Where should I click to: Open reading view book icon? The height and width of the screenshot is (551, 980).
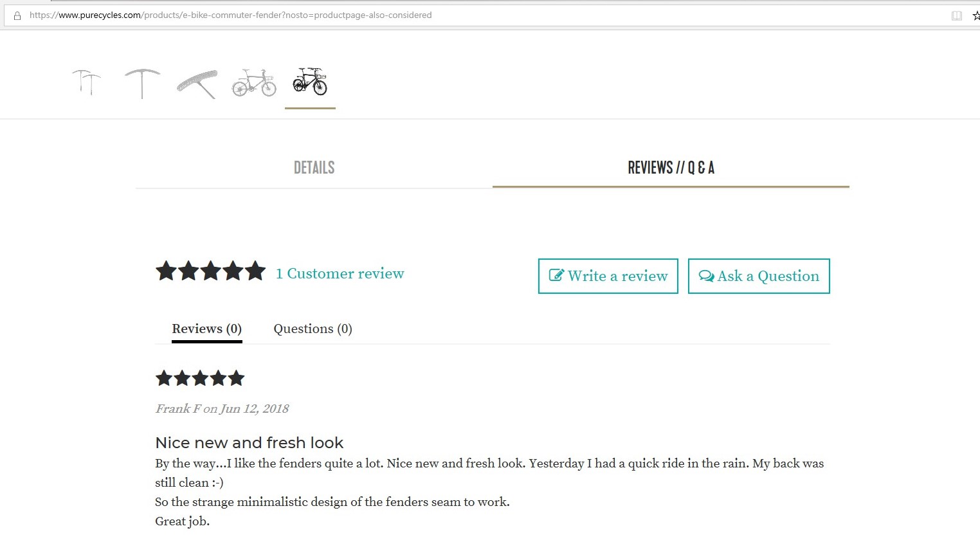click(x=957, y=15)
